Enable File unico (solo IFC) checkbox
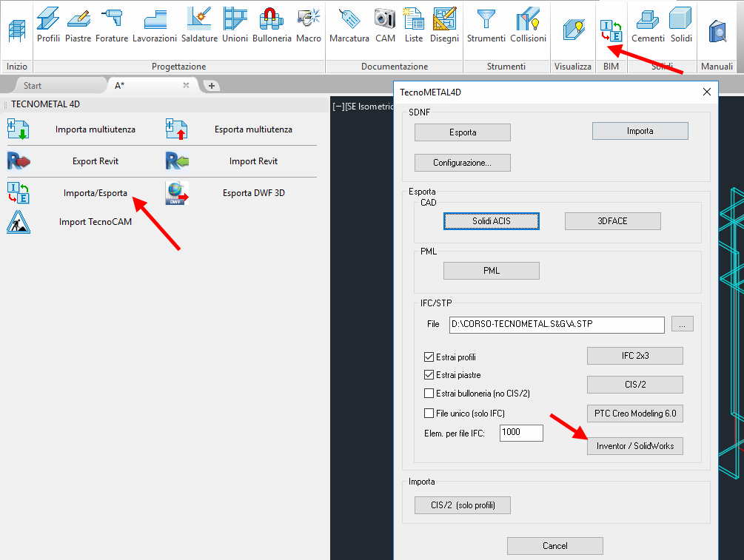The height and width of the screenshot is (560, 744). pos(429,413)
